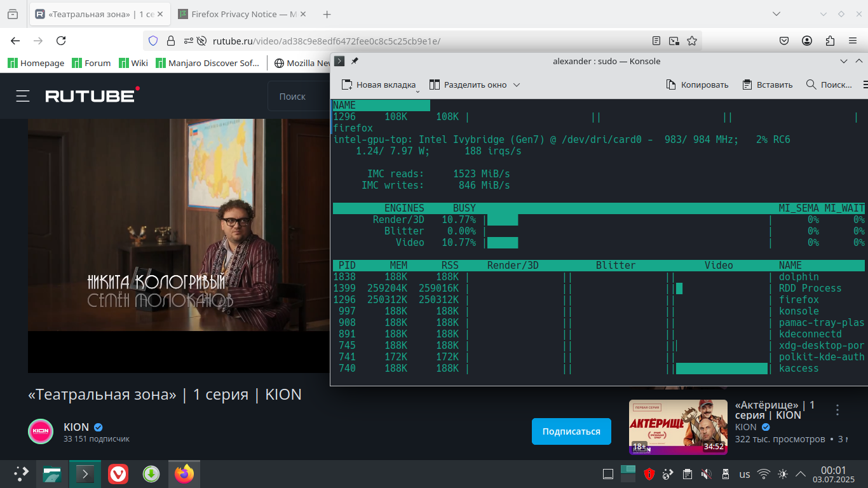Open the Актёрище video thumbnail
Screen dimensions: 868x488
tap(678, 427)
